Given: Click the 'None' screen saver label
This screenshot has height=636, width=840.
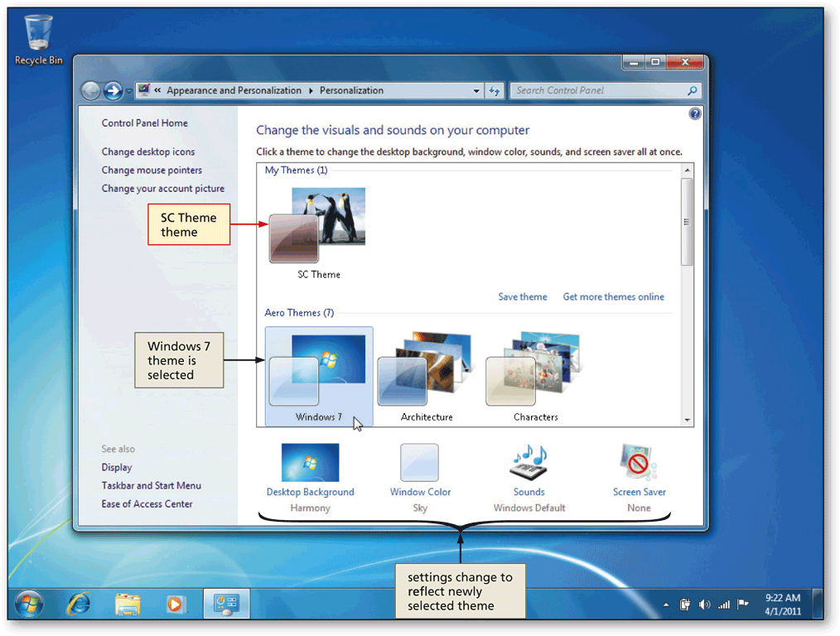Looking at the screenshot, I should (639, 508).
